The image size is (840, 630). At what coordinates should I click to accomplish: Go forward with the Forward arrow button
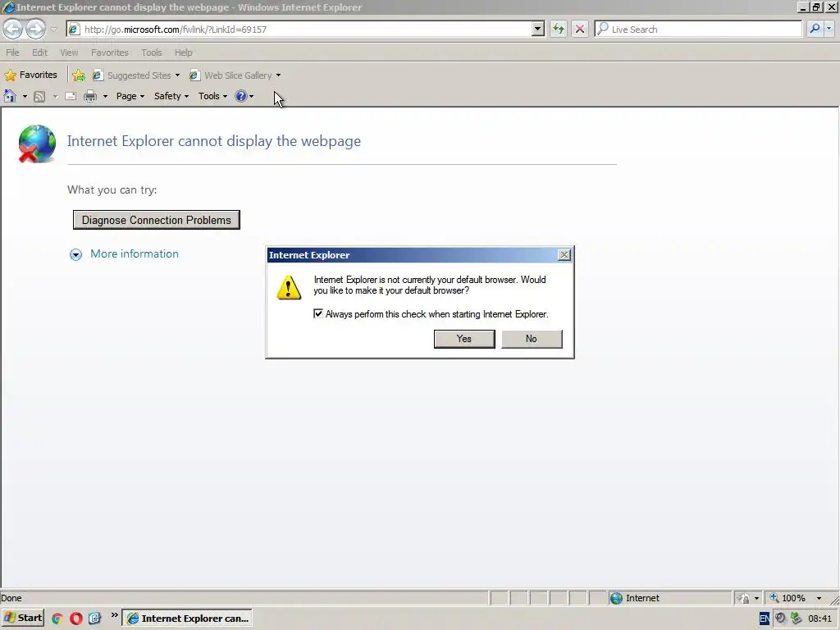[35, 29]
